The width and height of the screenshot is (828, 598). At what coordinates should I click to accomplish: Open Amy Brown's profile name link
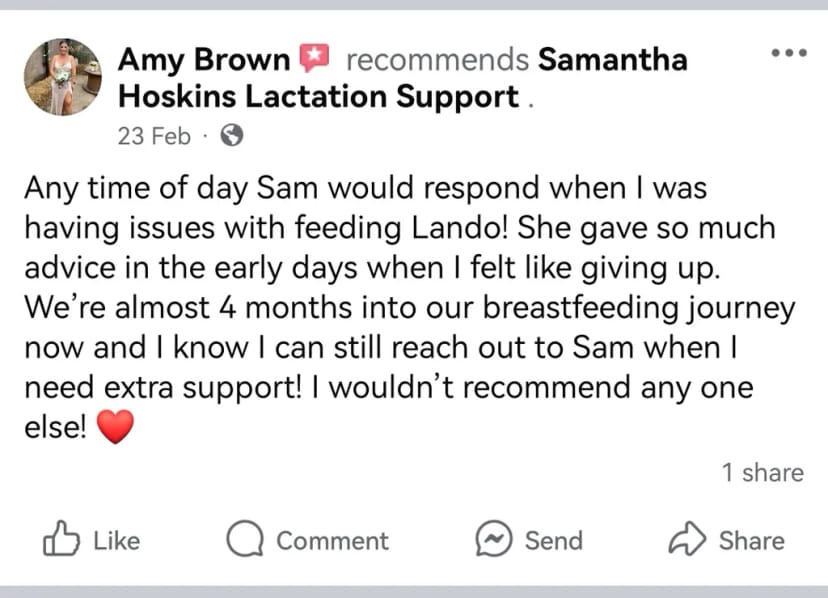(x=204, y=59)
